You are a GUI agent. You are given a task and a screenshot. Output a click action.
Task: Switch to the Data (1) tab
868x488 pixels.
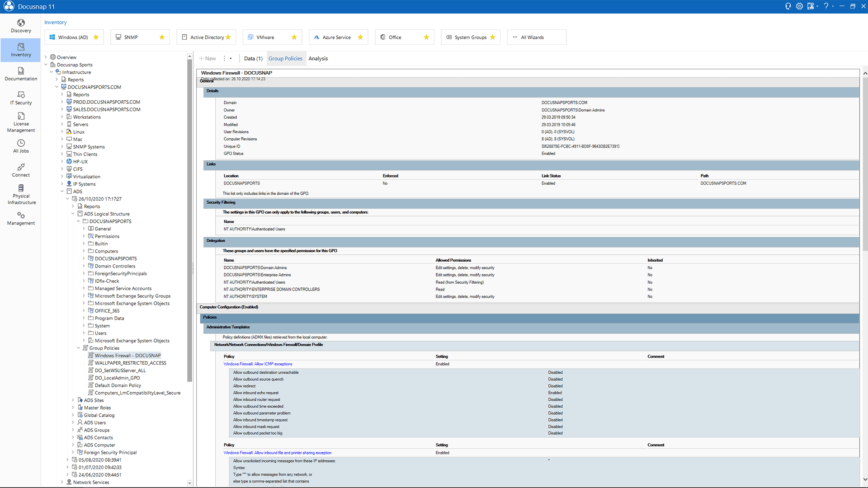[x=253, y=59]
